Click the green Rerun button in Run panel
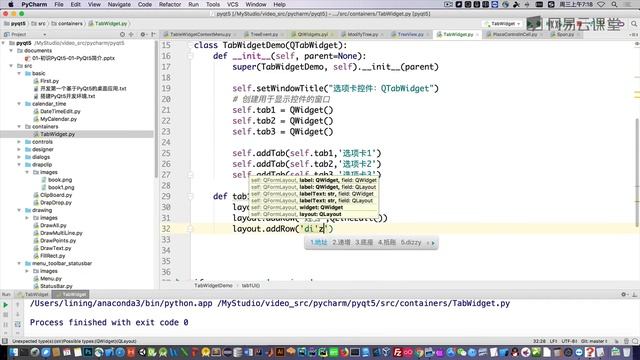 pos(5,304)
